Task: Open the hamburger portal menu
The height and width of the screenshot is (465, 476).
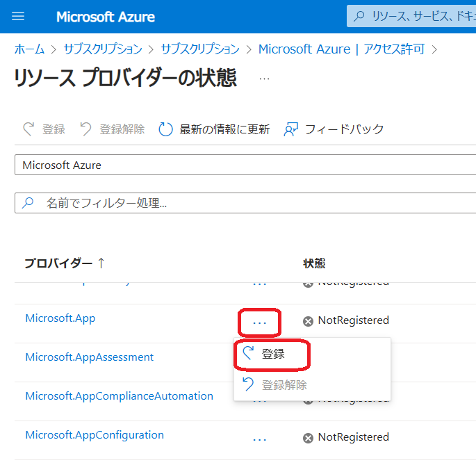Action: coord(18,17)
